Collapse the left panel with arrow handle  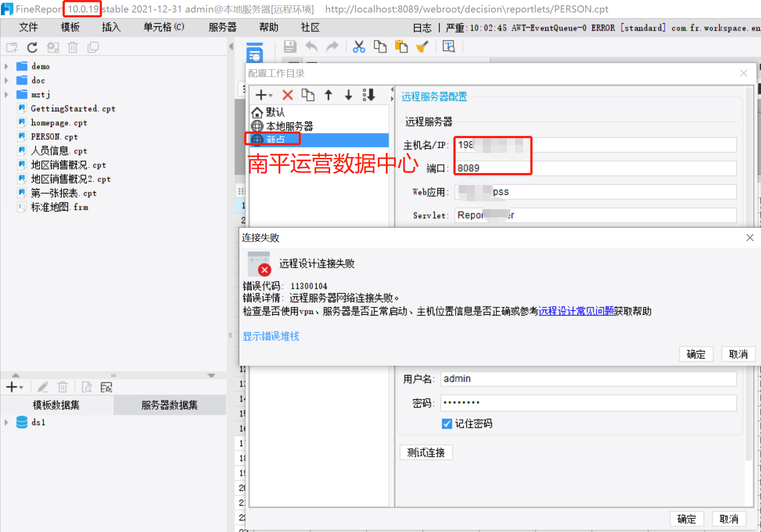pos(231,46)
